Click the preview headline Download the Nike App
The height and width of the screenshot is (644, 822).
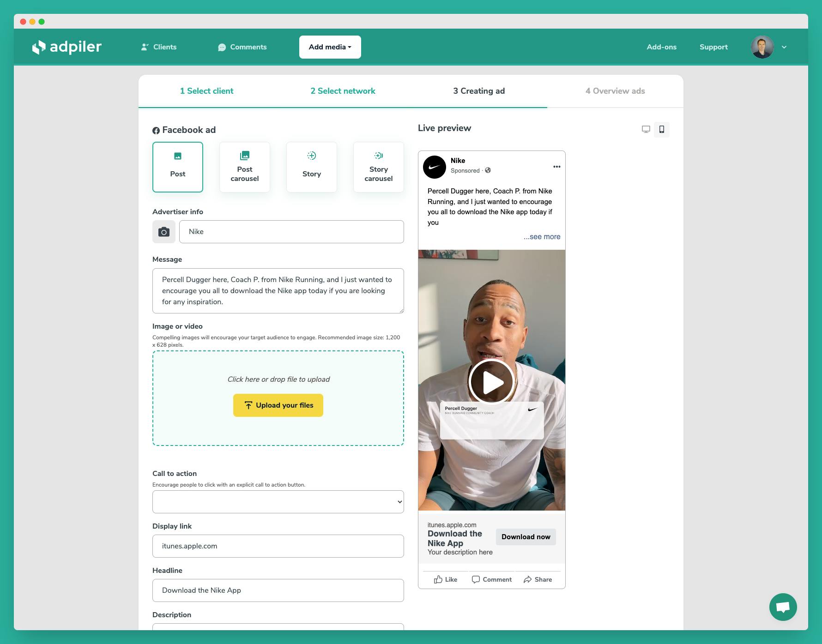(455, 538)
